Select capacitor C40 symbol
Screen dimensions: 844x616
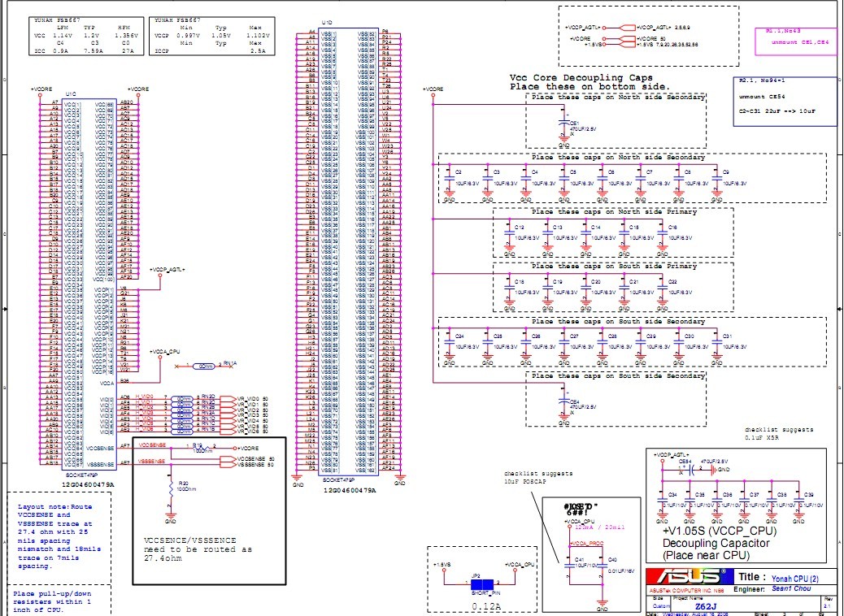pyautogui.click(x=603, y=566)
